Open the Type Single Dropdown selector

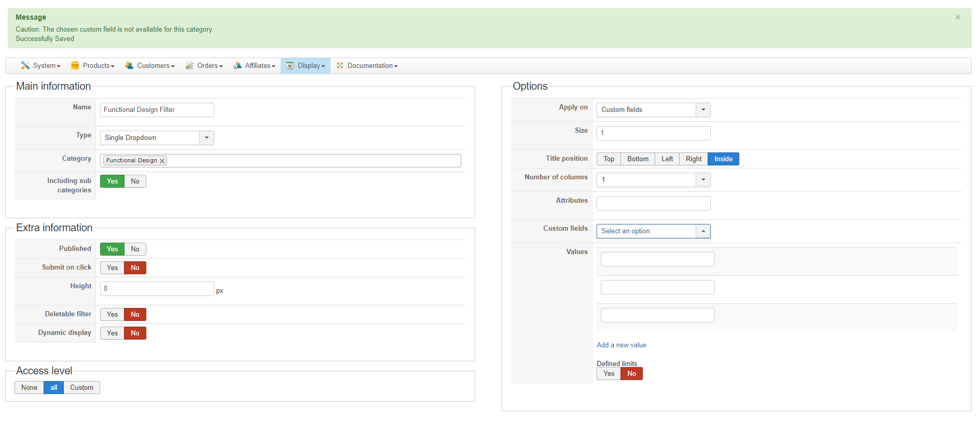[157, 137]
